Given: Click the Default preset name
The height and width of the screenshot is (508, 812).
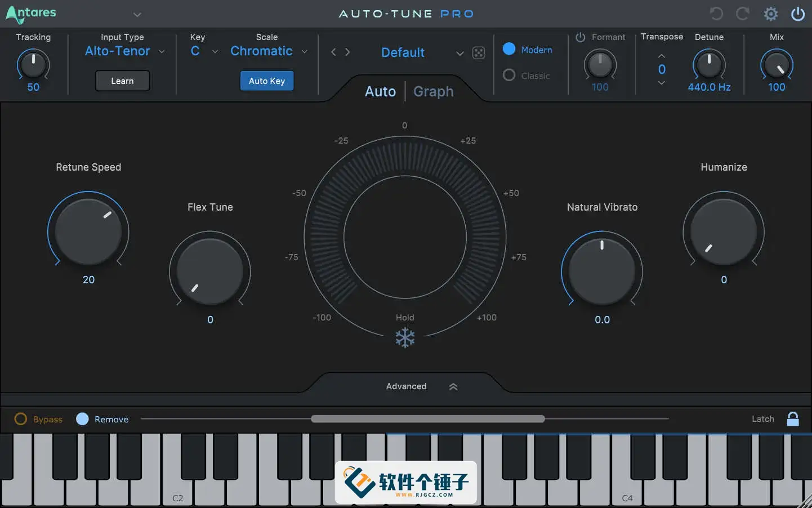Looking at the screenshot, I should pos(403,52).
